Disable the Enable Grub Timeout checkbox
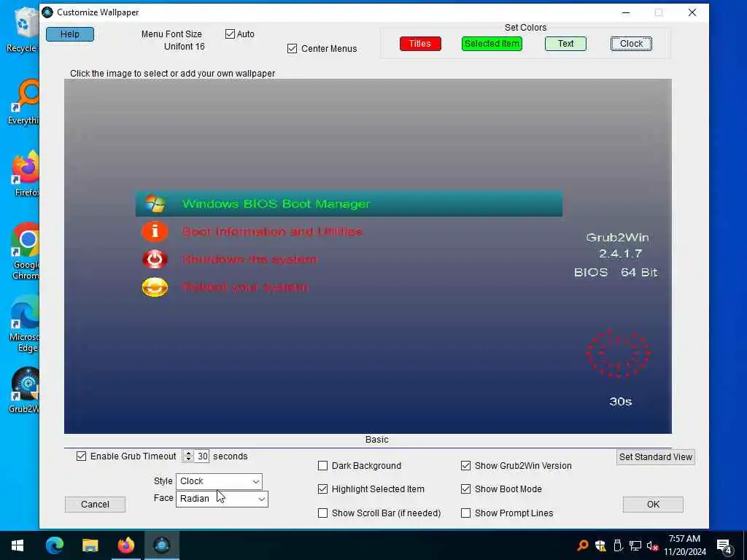 [x=82, y=456]
